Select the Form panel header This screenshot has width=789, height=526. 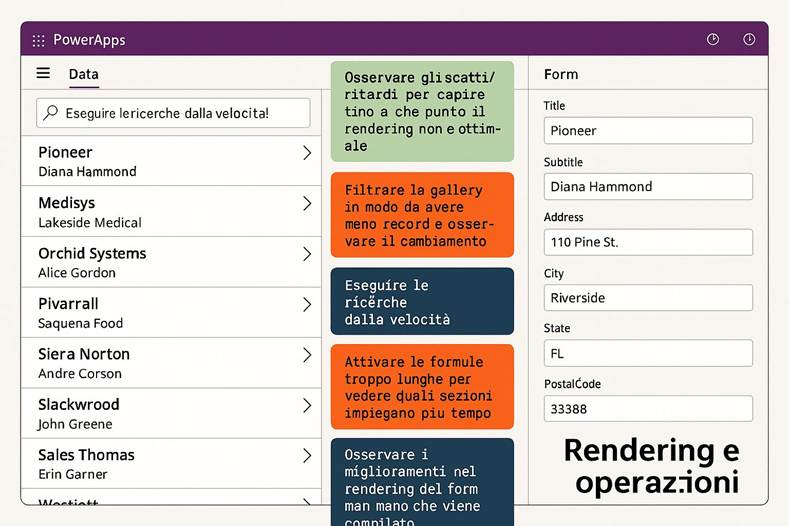pos(561,74)
